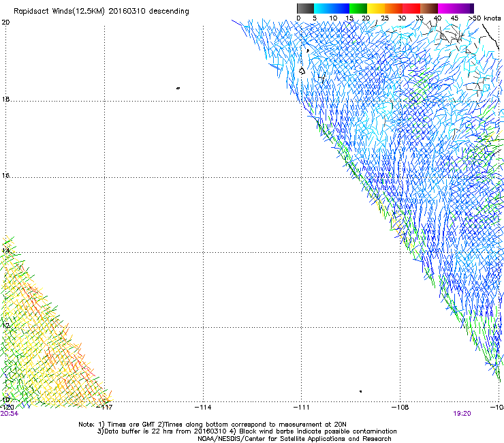Click the gray 0-5 knots legend swatch
The width and height of the screenshot is (504, 443).
[305, 8]
